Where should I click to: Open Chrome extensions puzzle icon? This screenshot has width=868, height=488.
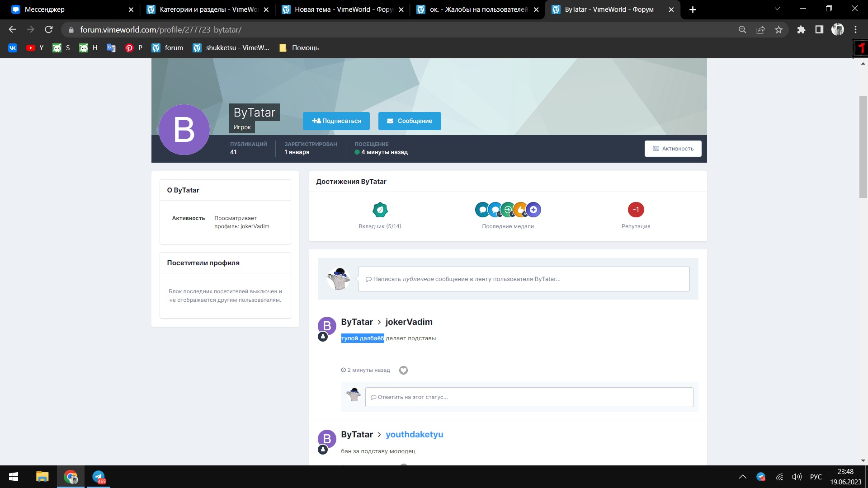pos(801,30)
